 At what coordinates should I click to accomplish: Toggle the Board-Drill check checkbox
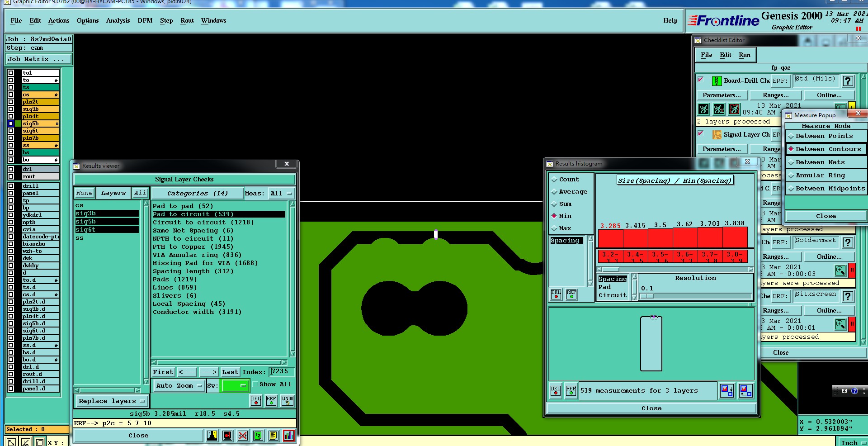coord(701,80)
